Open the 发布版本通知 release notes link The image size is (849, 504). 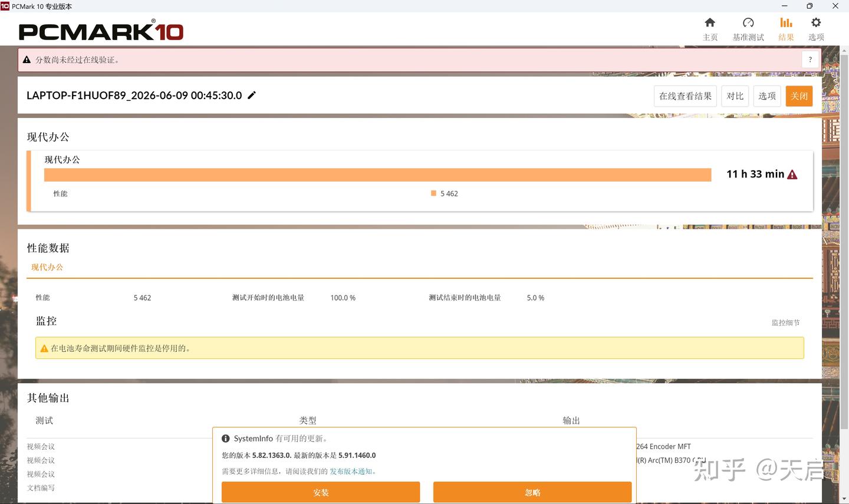coord(351,471)
